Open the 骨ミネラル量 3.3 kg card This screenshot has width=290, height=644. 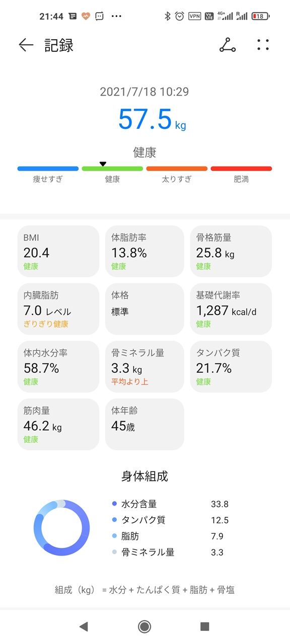[144, 367]
